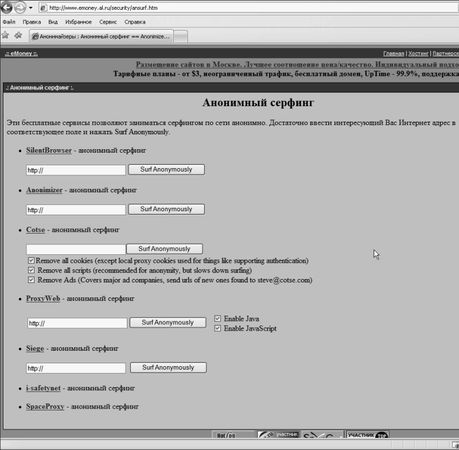Click the browser Back arrow button
459x450 pixels.
click(x=6, y=7)
